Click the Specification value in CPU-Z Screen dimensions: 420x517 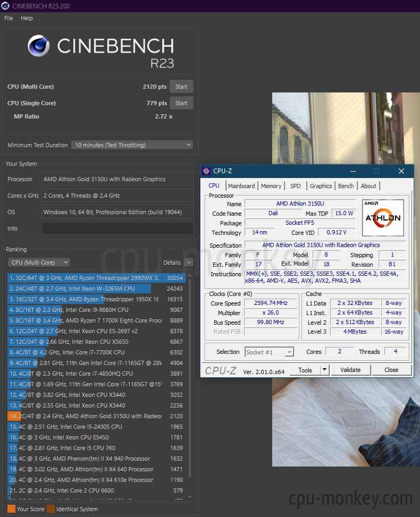coord(325,245)
